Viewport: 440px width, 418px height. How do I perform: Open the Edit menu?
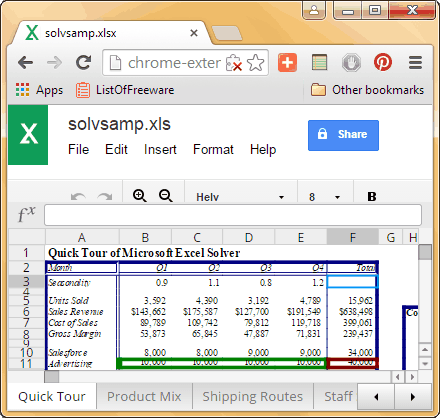pos(116,149)
